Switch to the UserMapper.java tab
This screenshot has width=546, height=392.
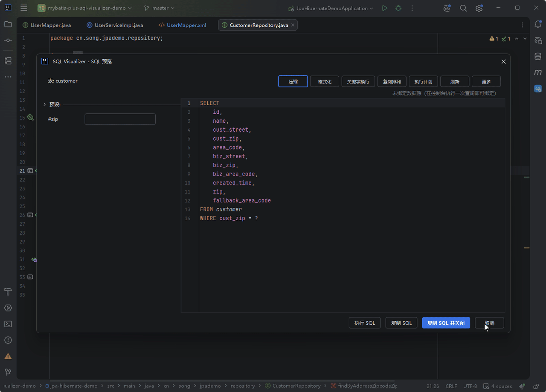(x=47, y=25)
